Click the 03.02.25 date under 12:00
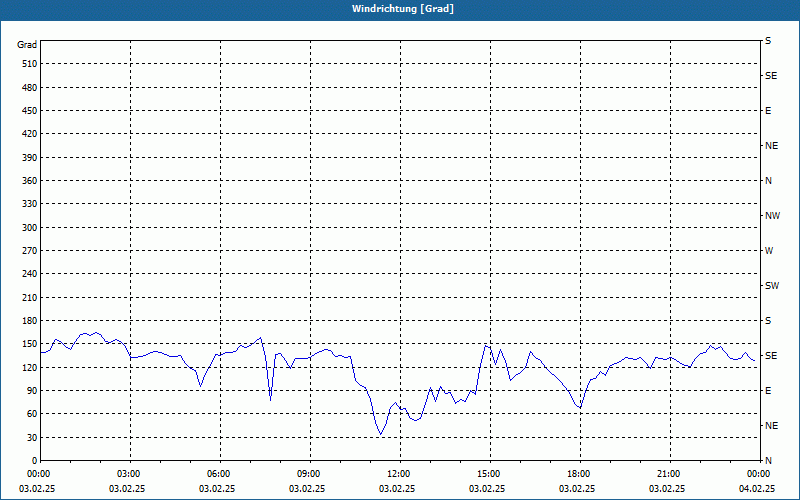Viewport: 800px width, 500px height. (397, 488)
